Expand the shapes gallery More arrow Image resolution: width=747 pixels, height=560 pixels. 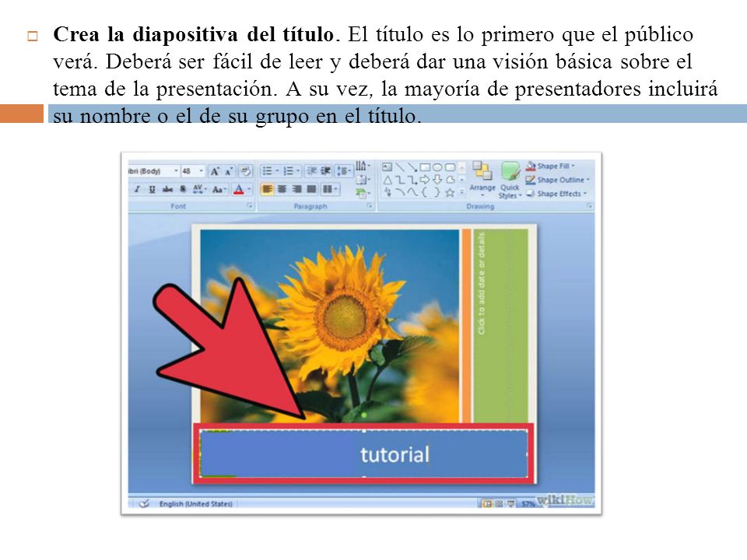point(461,193)
